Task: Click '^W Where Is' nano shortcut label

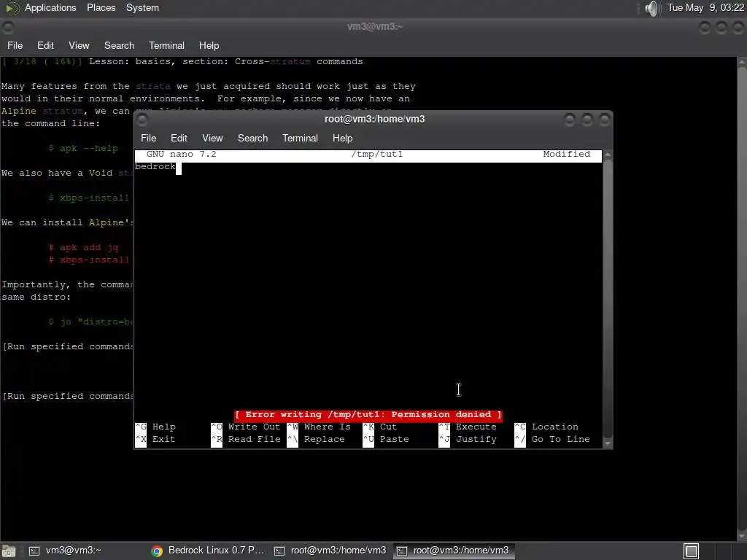Action: tap(319, 427)
